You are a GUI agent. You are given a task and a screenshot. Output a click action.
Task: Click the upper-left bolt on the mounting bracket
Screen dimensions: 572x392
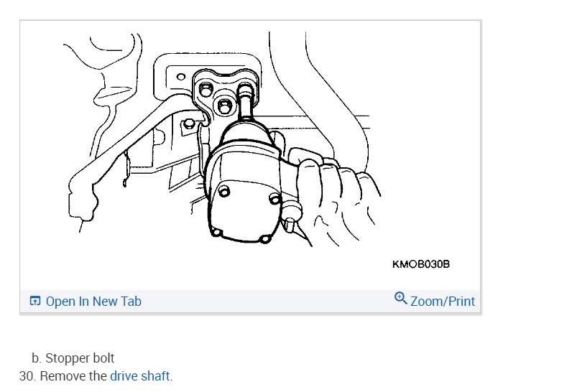(x=206, y=89)
